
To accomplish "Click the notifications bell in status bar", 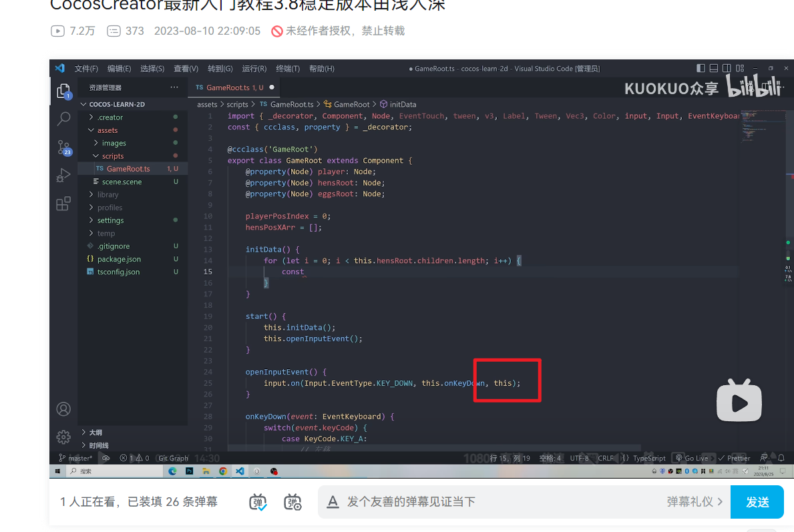I will click(781, 458).
